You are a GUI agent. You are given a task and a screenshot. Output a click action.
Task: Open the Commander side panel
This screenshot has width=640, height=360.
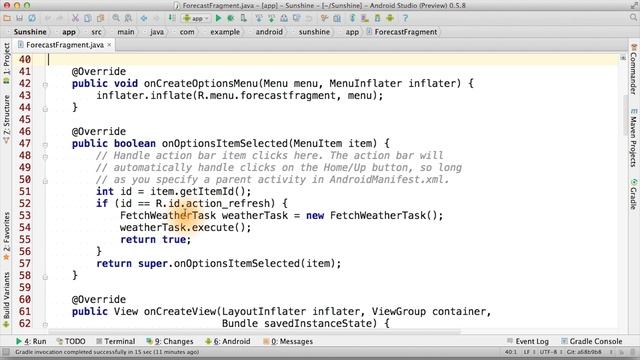point(633,69)
